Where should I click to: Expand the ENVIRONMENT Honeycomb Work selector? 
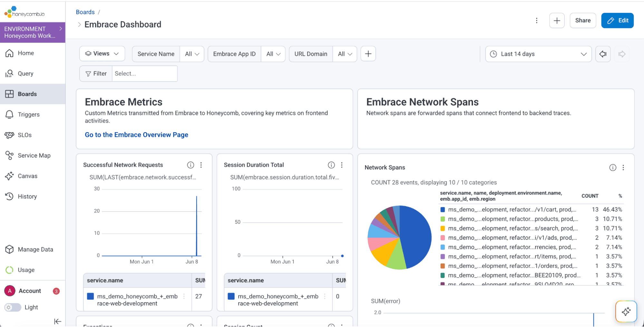tap(33, 32)
